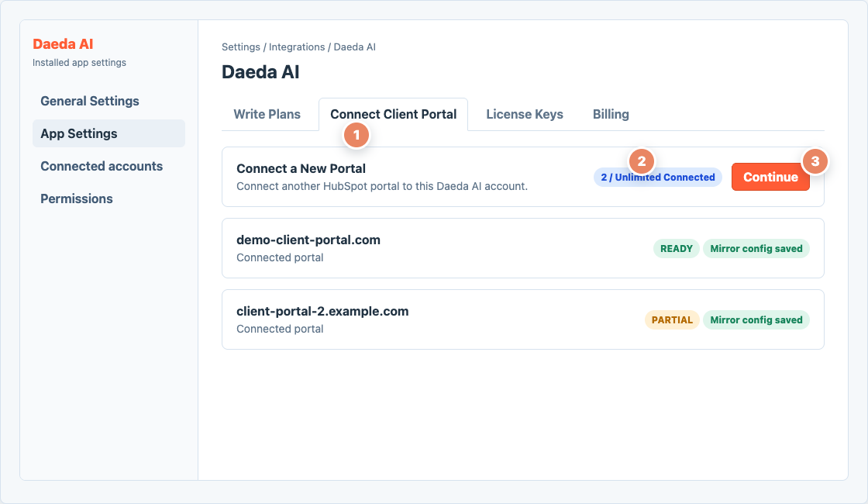Click the Settings / Integrations / Daeda AI breadcrumb
This screenshot has height=504, width=868.
point(298,47)
